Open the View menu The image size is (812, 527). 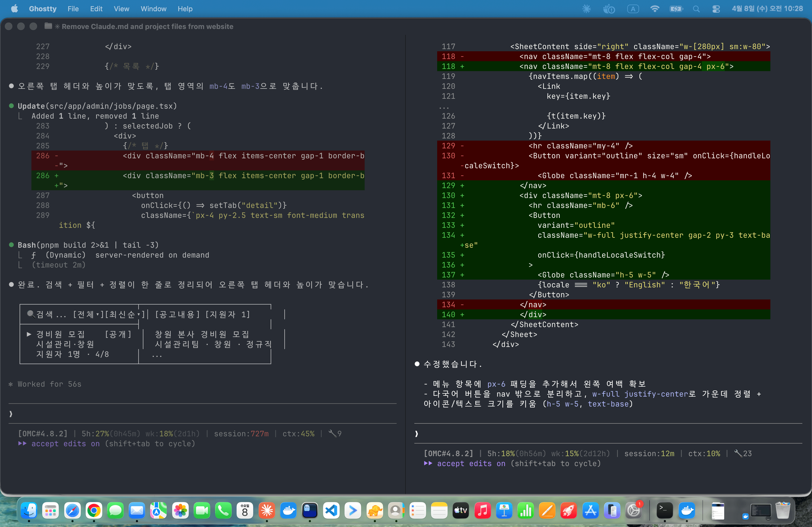point(121,9)
